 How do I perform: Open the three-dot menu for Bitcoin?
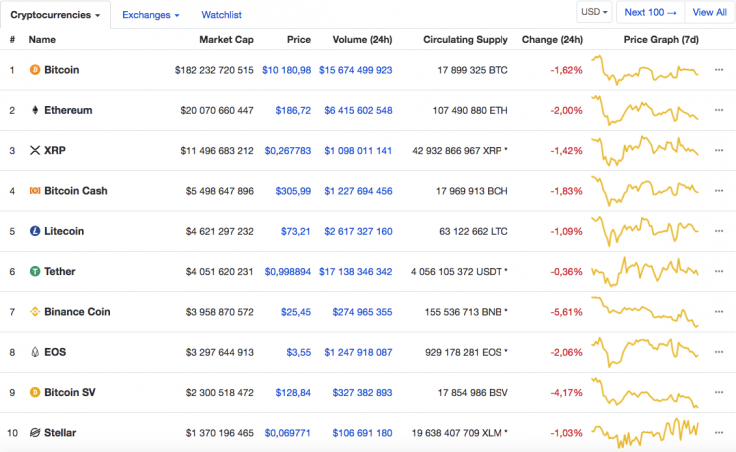coord(719,70)
